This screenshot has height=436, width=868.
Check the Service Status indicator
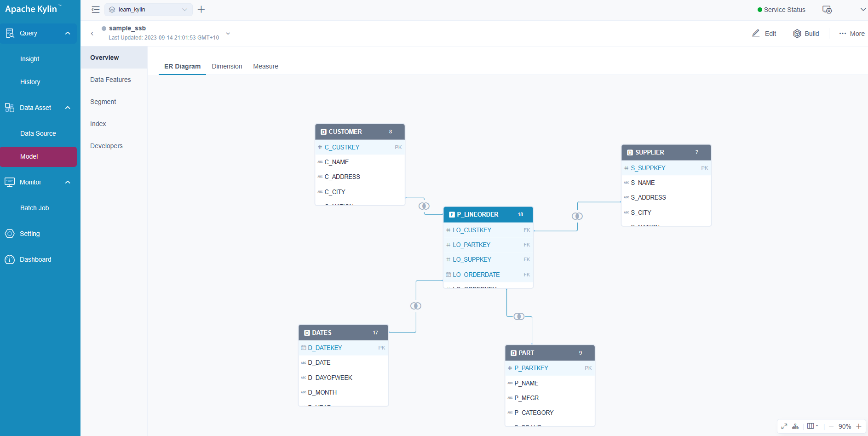[x=781, y=10]
